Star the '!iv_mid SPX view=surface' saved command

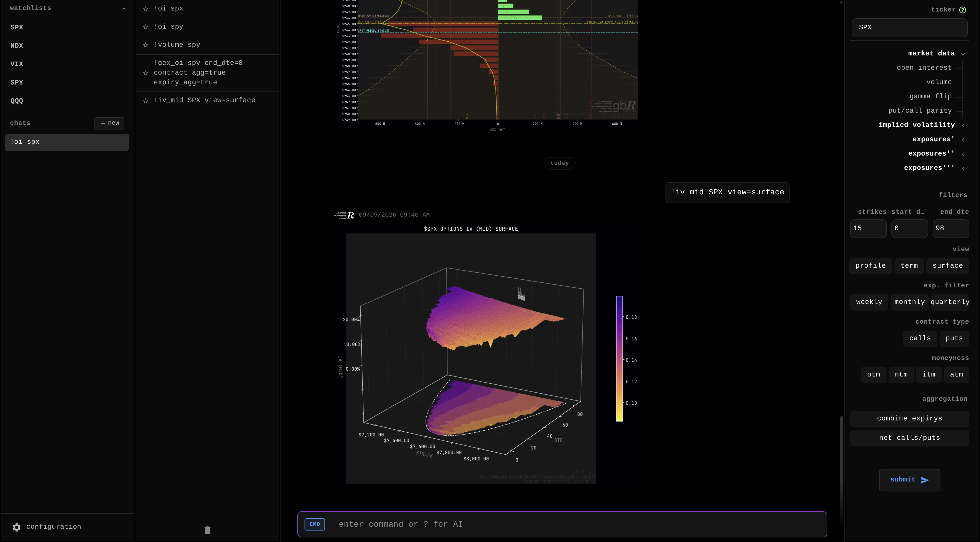145,101
